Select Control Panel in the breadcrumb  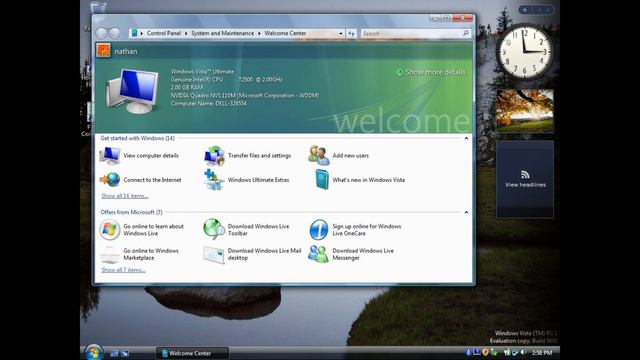click(x=164, y=33)
